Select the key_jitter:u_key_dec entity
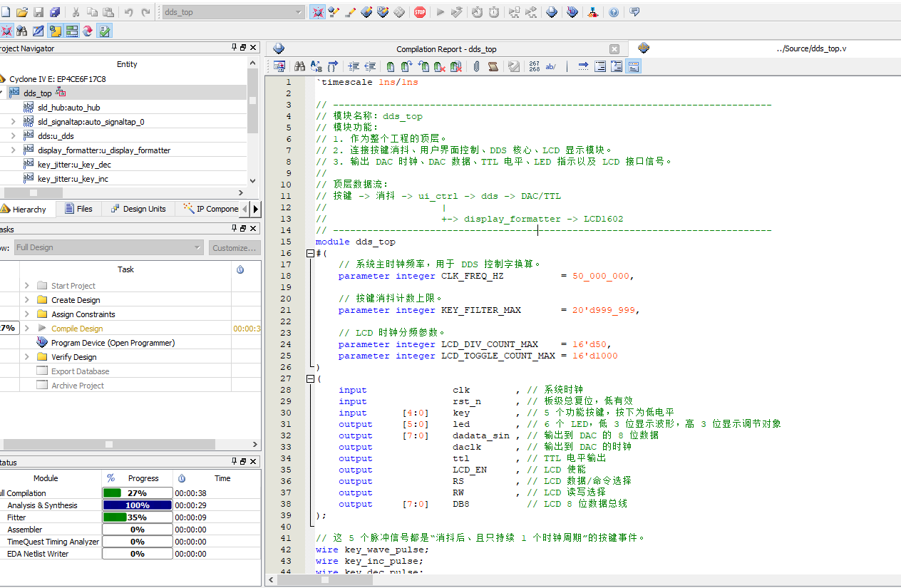Image resolution: width=901 pixels, height=588 pixels. pyautogui.click(x=74, y=165)
